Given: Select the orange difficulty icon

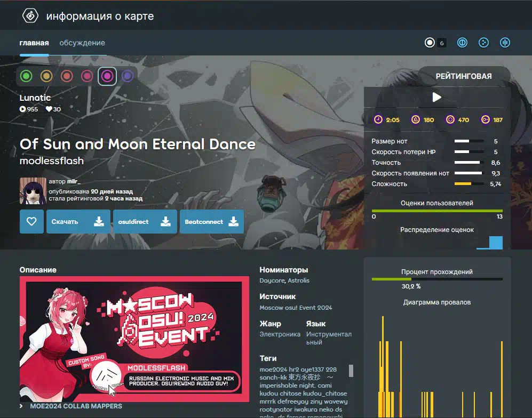Looking at the screenshot, I should [67, 76].
